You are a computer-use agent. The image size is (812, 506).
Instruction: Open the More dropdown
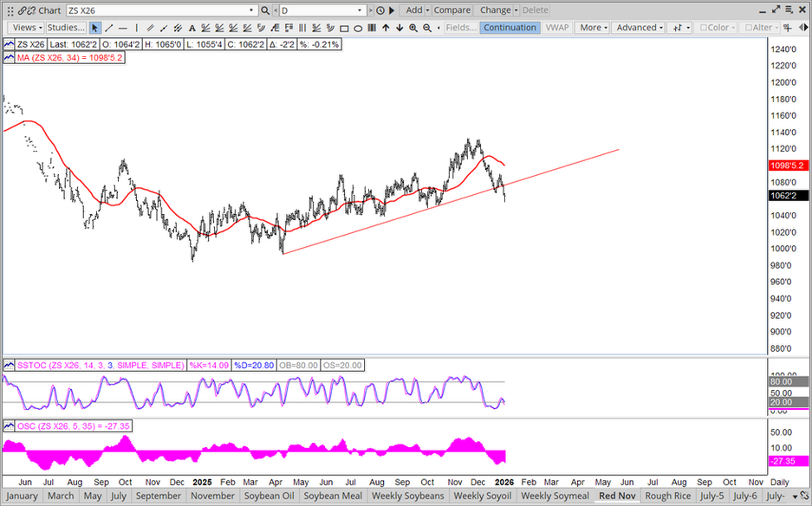(594, 28)
